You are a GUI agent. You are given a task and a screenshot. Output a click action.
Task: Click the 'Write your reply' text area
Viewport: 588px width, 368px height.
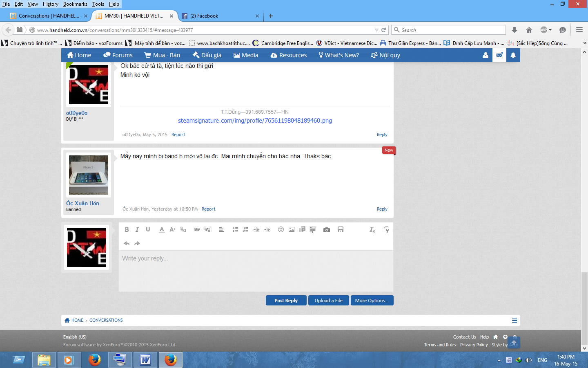click(x=256, y=270)
